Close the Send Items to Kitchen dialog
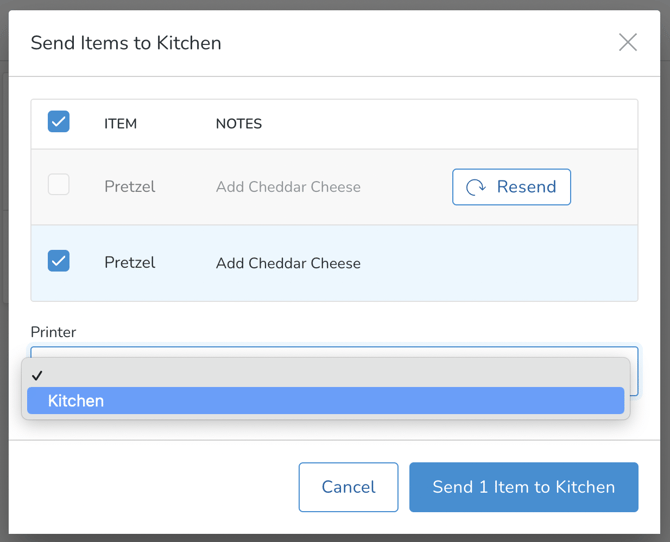Viewport: 670px width, 542px height. [x=628, y=42]
